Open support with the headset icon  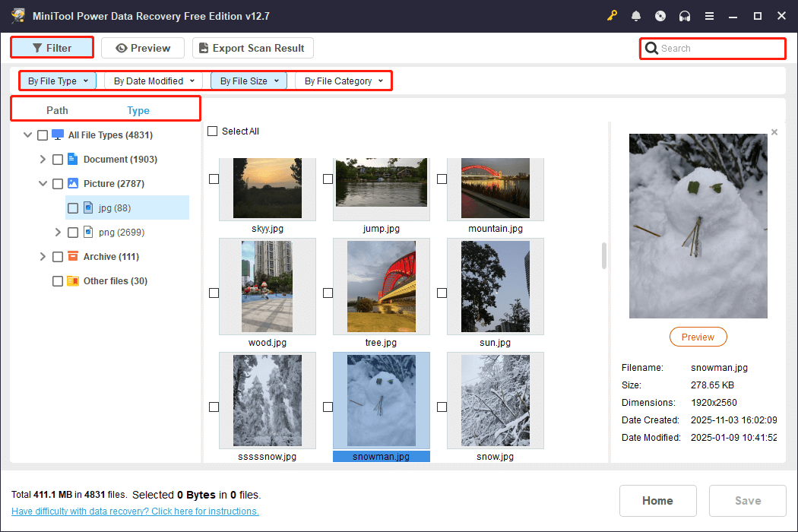(685, 15)
